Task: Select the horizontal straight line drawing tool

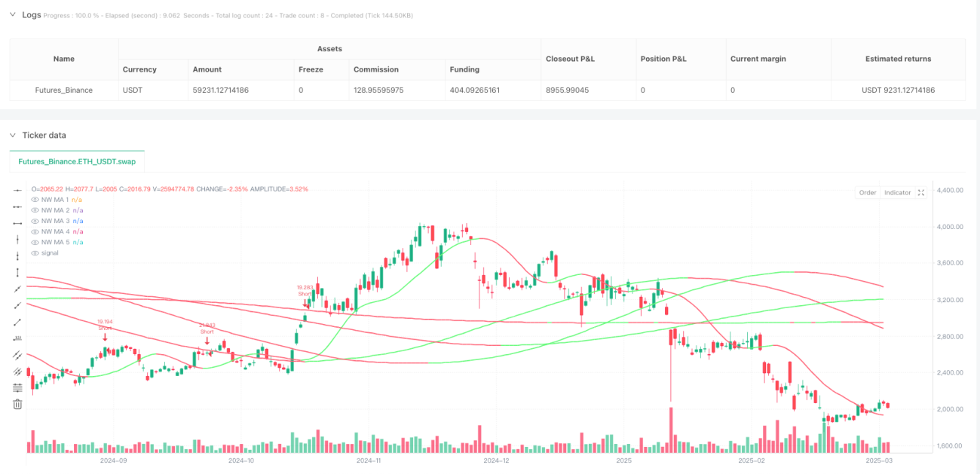Action: 17,190
